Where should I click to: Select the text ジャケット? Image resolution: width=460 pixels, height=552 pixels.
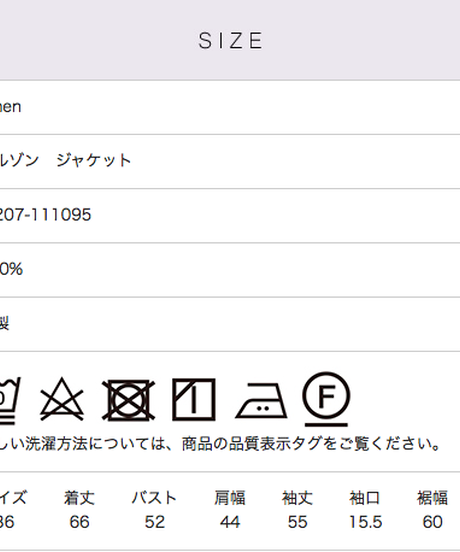[94, 161]
